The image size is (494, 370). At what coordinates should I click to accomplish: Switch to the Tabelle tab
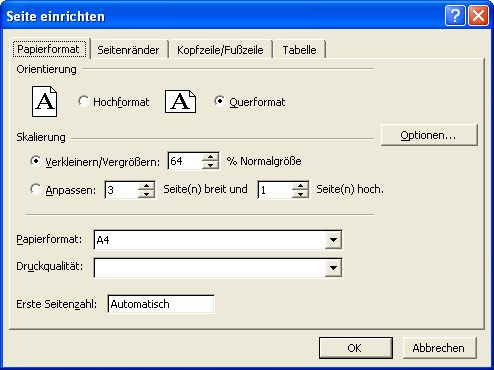click(x=299, y=50)
